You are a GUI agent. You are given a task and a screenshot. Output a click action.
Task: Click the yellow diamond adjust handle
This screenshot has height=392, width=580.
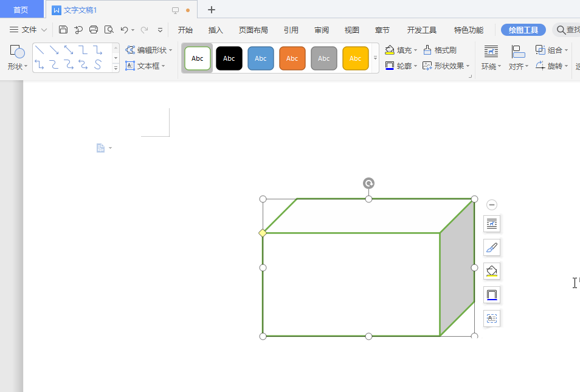pos(263,233)
